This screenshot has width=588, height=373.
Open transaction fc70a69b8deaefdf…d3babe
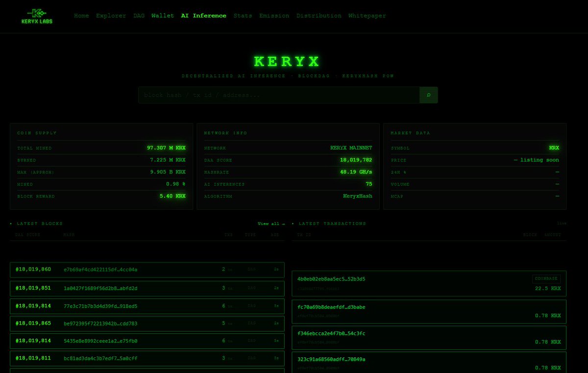click(x=331, y=307)
